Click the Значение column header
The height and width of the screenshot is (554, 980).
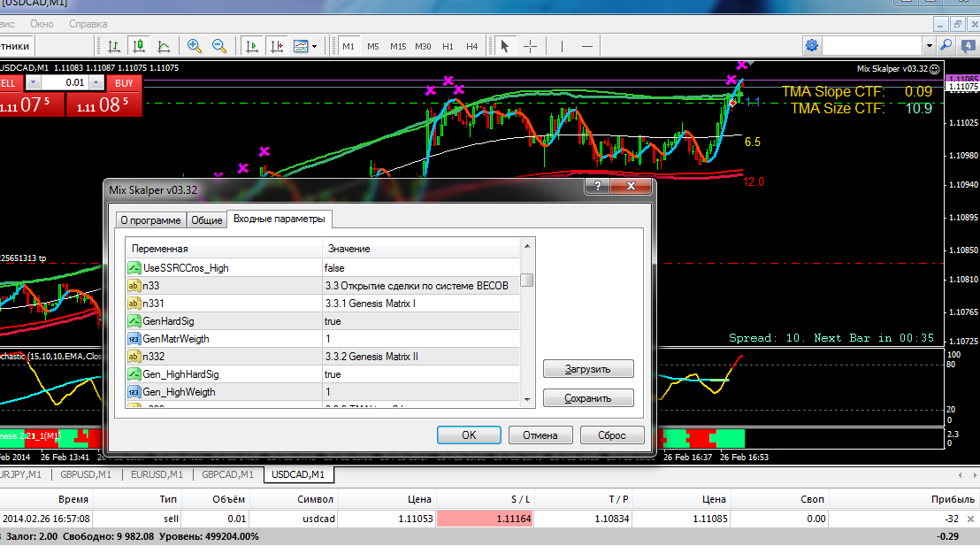click(x=421, y=249)
